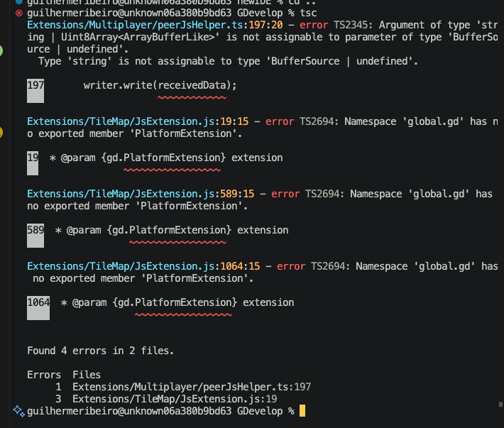Image resolution: width=504 pixels, height=428 pixels.
Task: Click highlighted line number 19
Action: [33, 158]
